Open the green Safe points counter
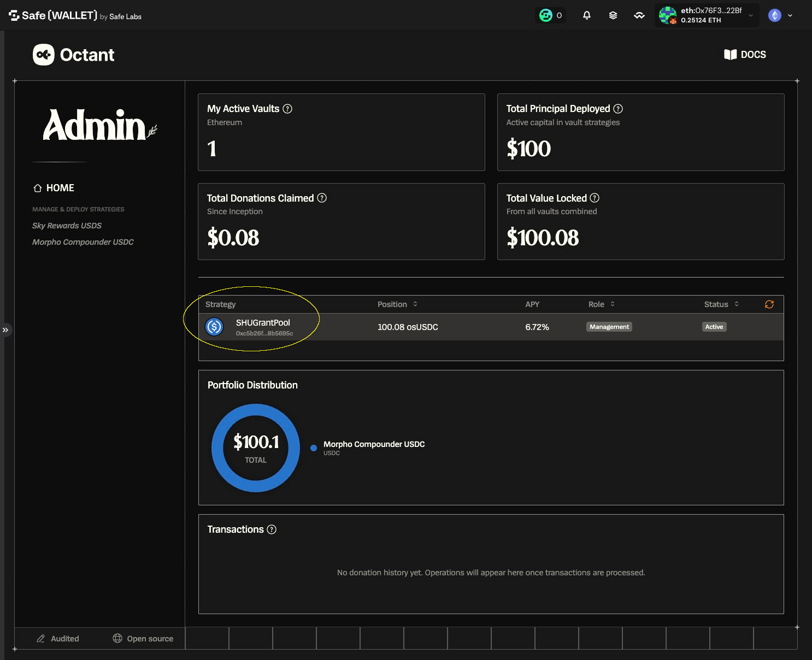 pyautogui.click(x=551, y=15)
